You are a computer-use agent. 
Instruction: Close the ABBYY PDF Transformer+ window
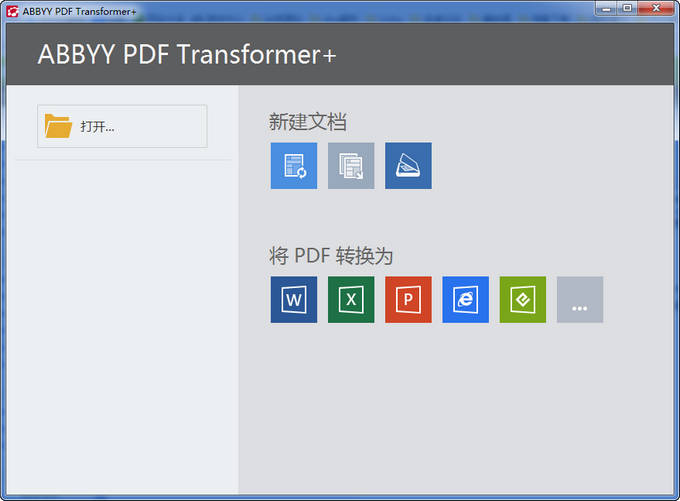click(x=656, y=8)
